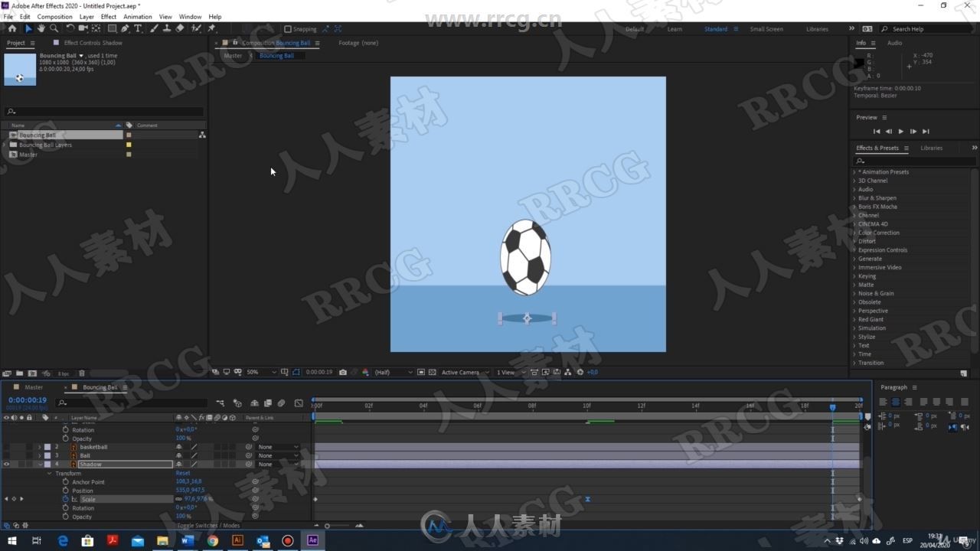Take a snapshot with camera icon

click(x=342, y=373)
